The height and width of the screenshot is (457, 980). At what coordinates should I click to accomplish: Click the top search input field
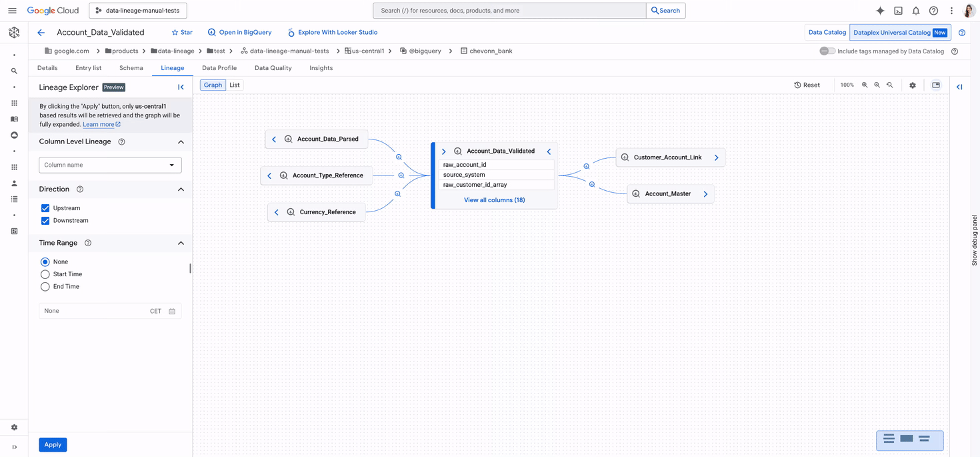click(x=509, y=11)
